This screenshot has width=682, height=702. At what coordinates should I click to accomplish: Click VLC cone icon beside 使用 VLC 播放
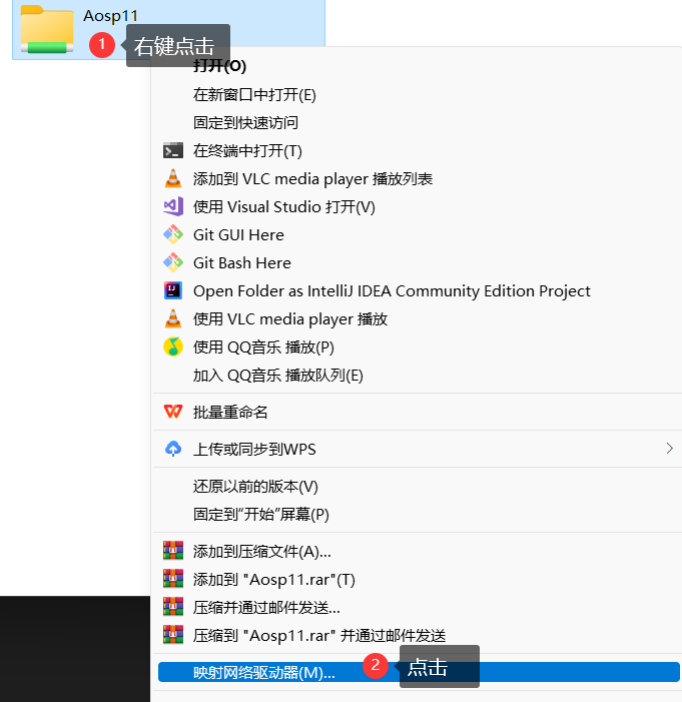[x=173, y=319]
